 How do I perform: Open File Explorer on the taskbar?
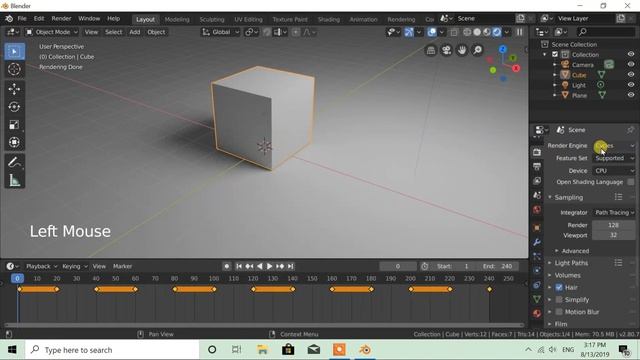point(262,350)
